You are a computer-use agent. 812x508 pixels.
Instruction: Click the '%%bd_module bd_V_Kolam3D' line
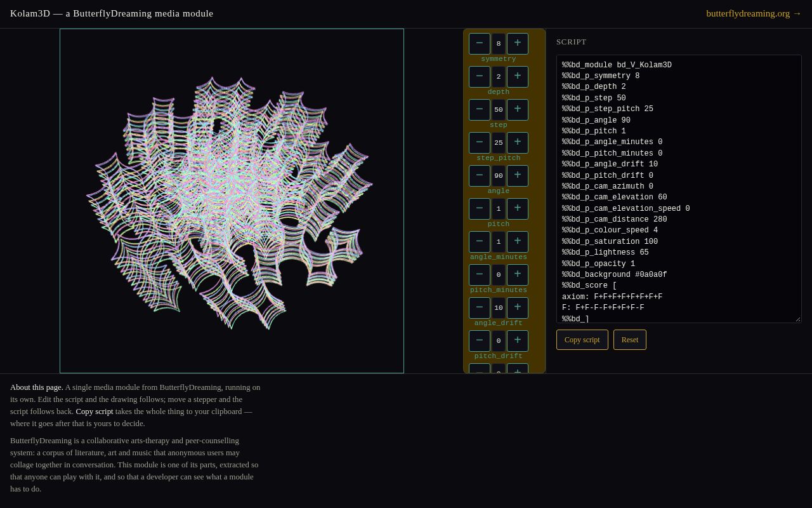point(617,65)
